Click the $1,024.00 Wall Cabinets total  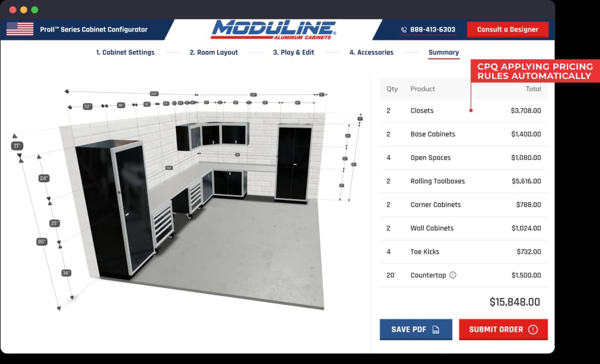tap(526, 228)
